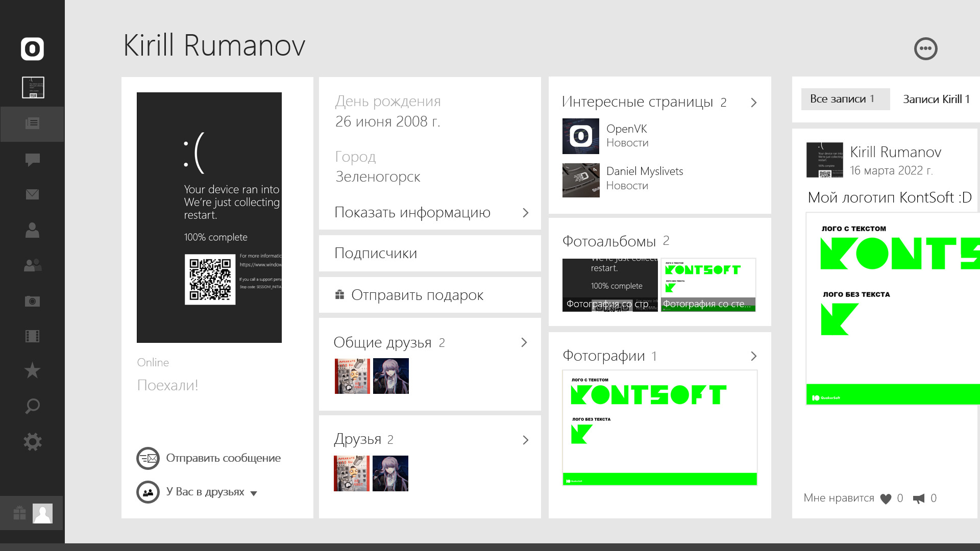Click the star favorites icon
The height and width of the screenshot is (551, 980).
[x=32, y=370]
